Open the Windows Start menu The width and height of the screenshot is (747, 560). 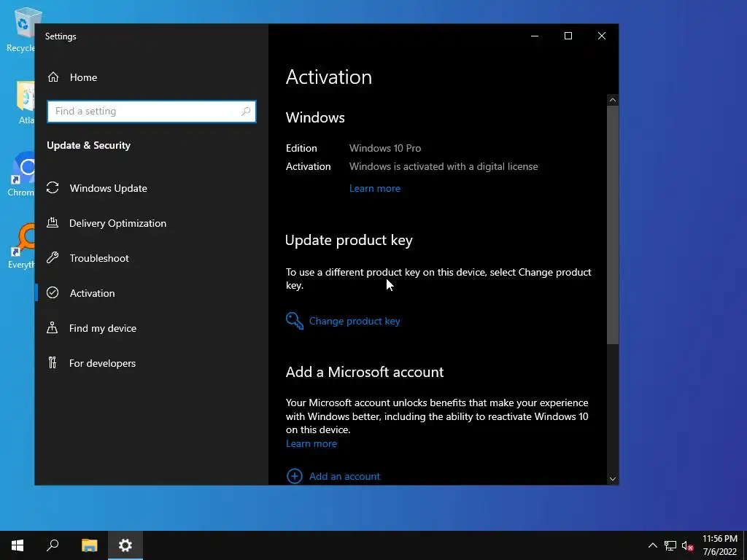[x=18, y=545]
